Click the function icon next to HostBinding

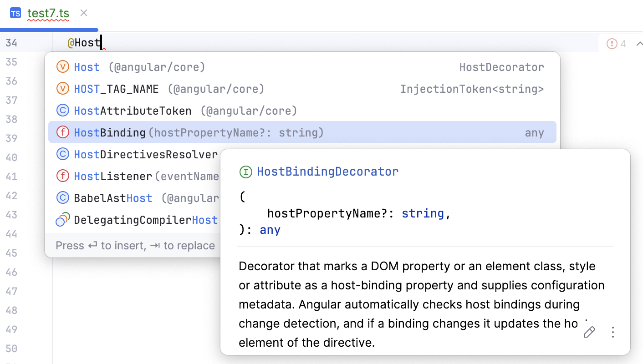[x=62, y=132]
